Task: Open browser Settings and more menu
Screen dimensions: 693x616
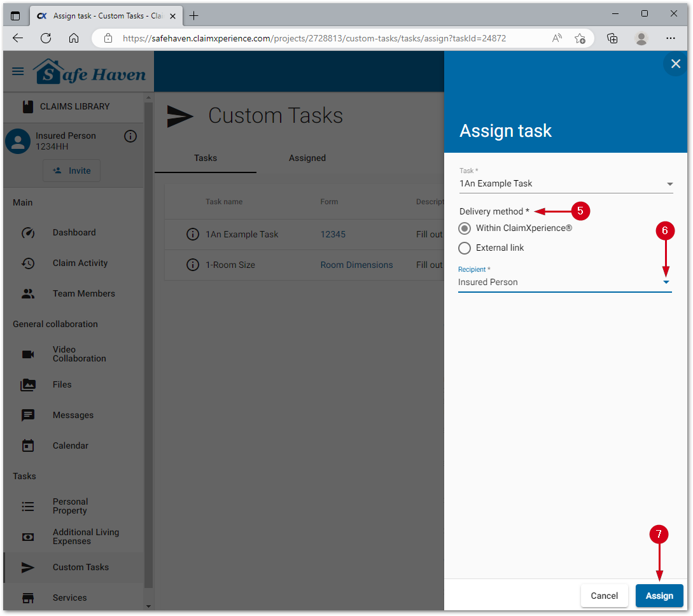Action: (670, 38)
